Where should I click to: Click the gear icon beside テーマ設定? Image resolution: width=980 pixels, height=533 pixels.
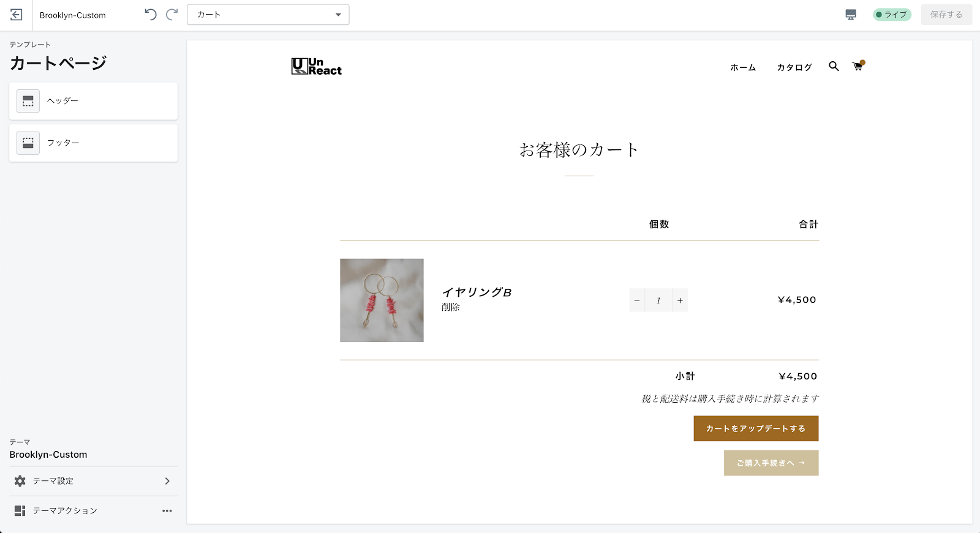click(x=20, y=481)
